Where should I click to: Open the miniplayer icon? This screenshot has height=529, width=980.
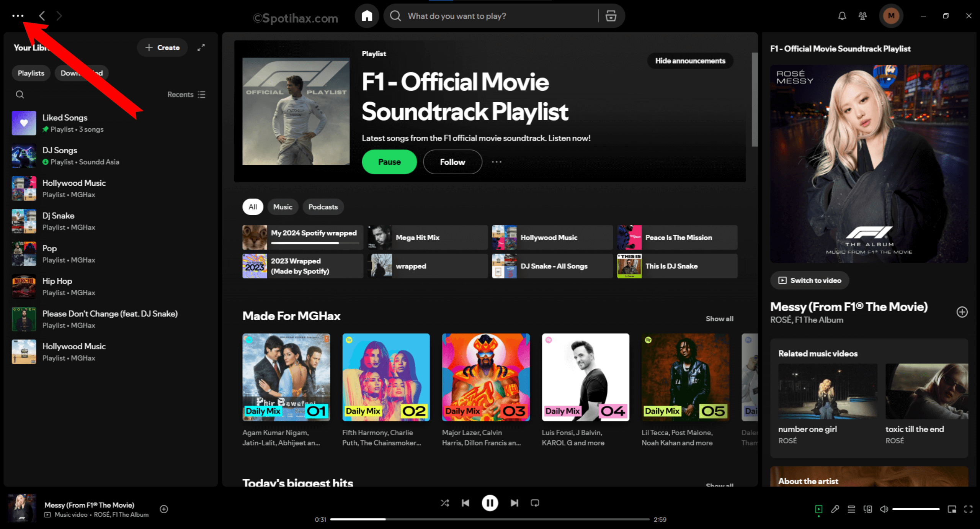coord(952,509)
